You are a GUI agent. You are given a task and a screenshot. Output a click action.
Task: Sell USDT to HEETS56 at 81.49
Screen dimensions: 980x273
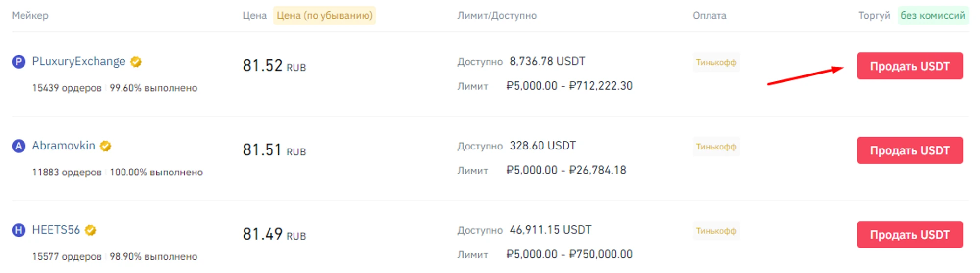909,235
